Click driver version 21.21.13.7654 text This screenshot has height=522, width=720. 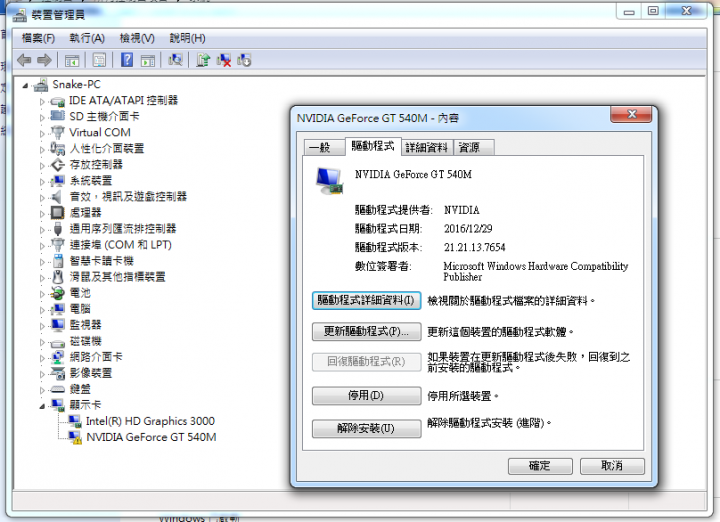(x=474, y=247)
